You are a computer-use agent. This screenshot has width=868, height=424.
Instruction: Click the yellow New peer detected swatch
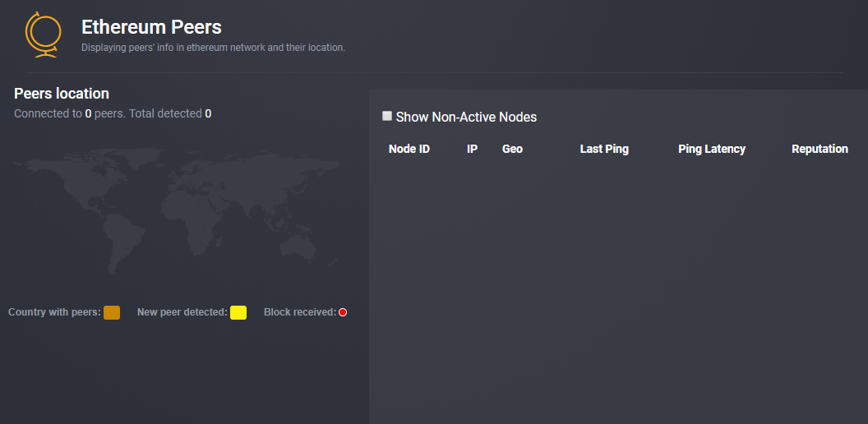238,312
